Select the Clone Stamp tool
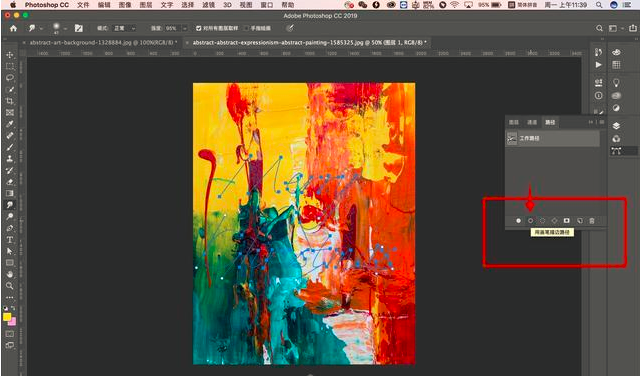 (x=10, y=158)
